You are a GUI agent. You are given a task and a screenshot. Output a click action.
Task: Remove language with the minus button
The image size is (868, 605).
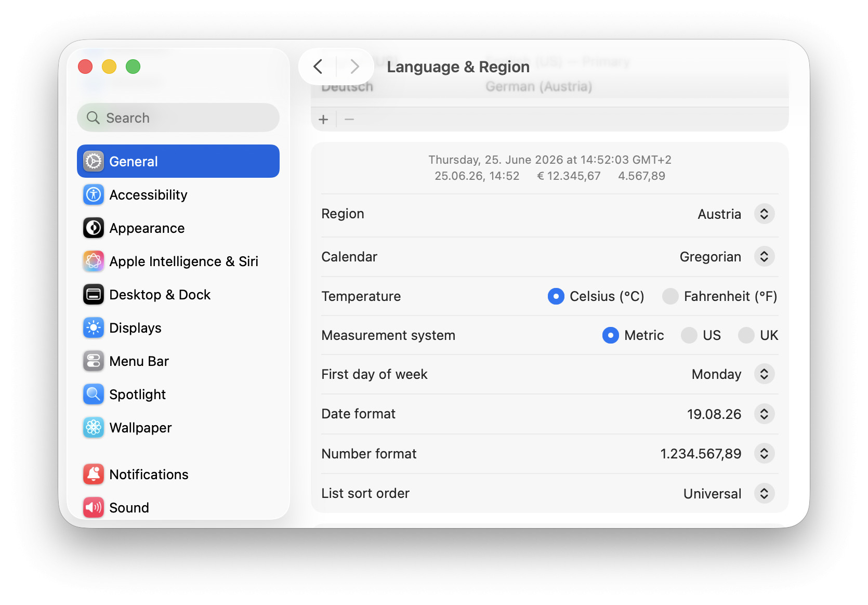349,120
